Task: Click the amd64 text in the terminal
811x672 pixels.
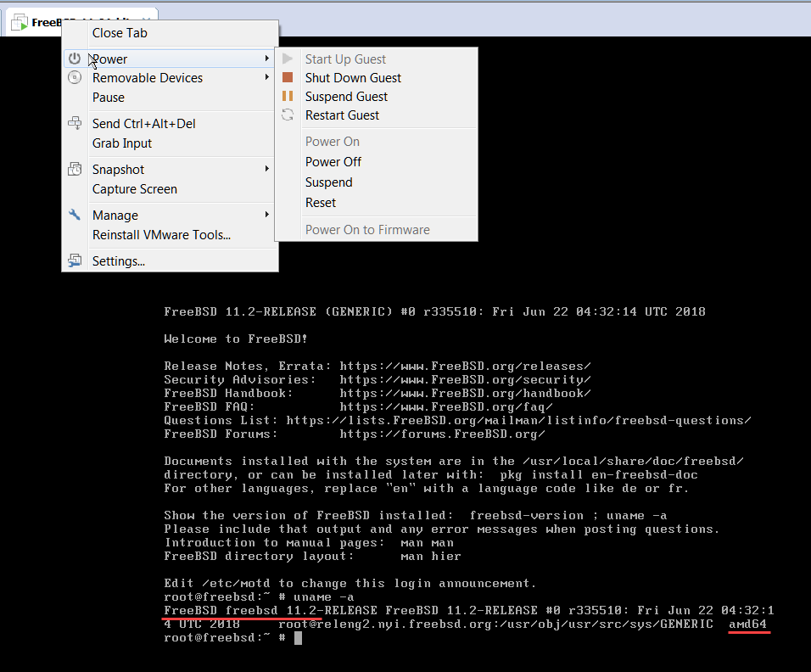Action: point(748,624)
